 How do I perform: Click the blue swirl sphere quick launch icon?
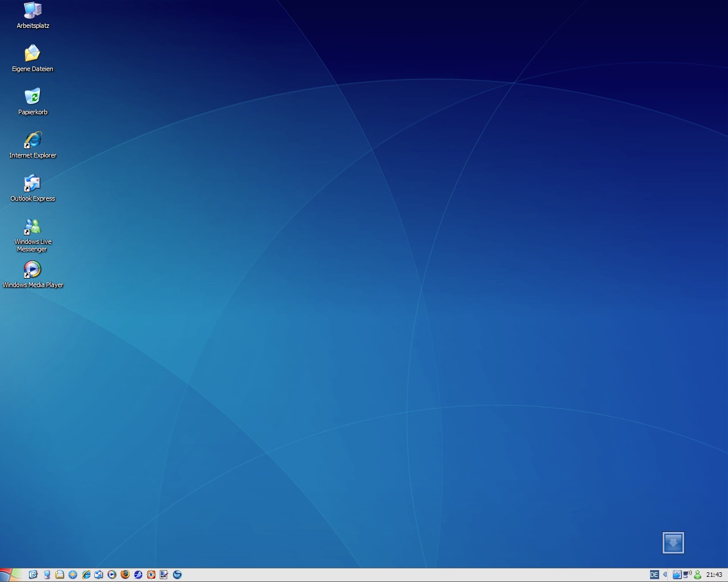(x=177, y=575)
